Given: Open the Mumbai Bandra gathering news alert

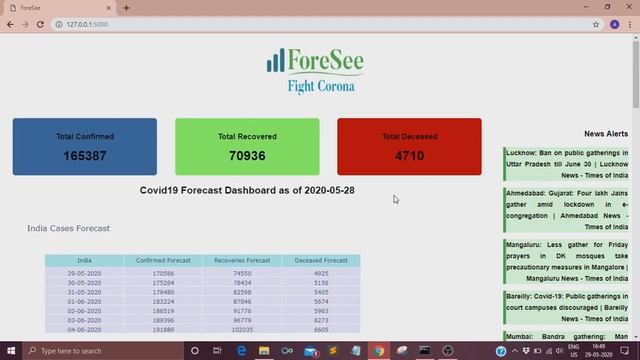Looking at the screenshot, I should (x=566, y=336).
